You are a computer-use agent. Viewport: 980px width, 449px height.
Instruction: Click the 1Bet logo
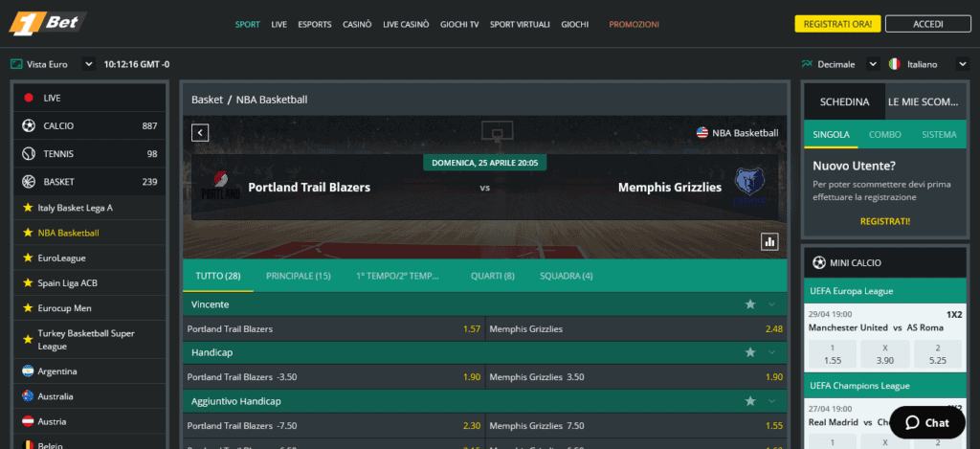48,24
